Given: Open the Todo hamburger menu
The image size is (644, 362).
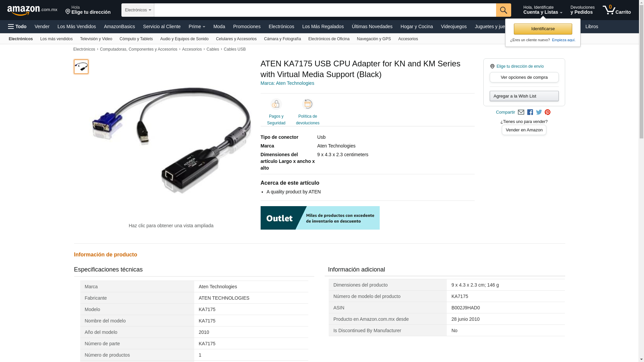Looking at the screenshot, I should (17, 26).
